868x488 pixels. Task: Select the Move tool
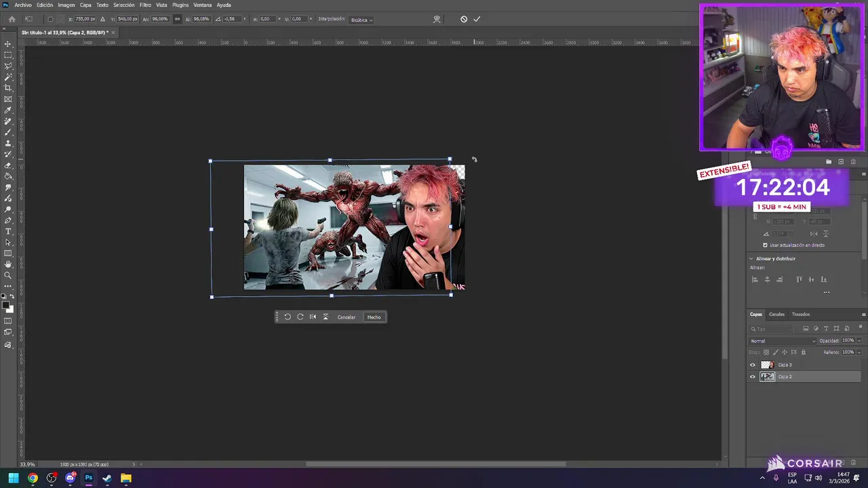pos(8,44)
